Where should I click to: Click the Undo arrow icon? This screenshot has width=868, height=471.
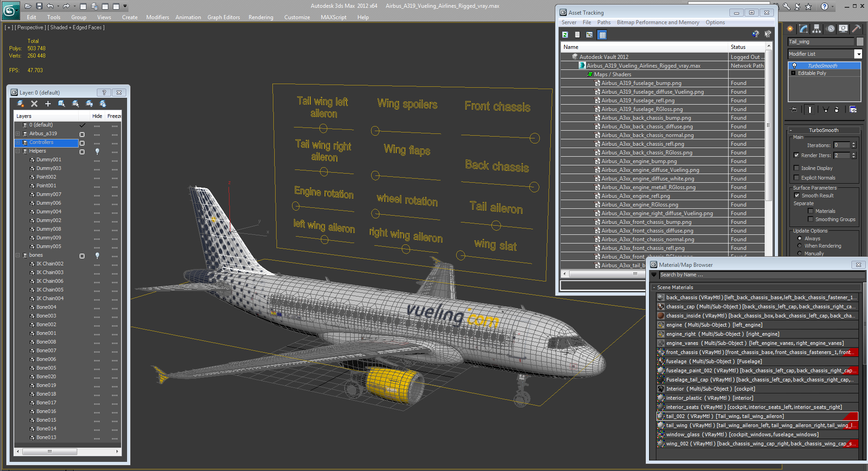(50, 6)
